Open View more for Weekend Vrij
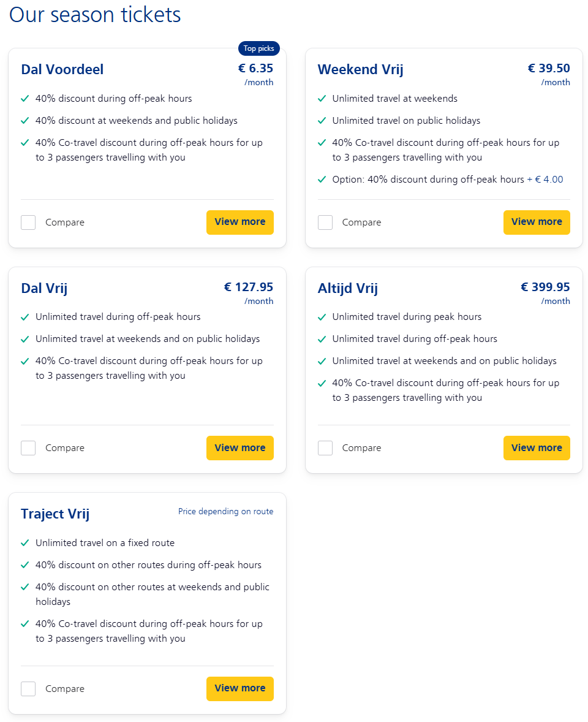 click(537, 222)
